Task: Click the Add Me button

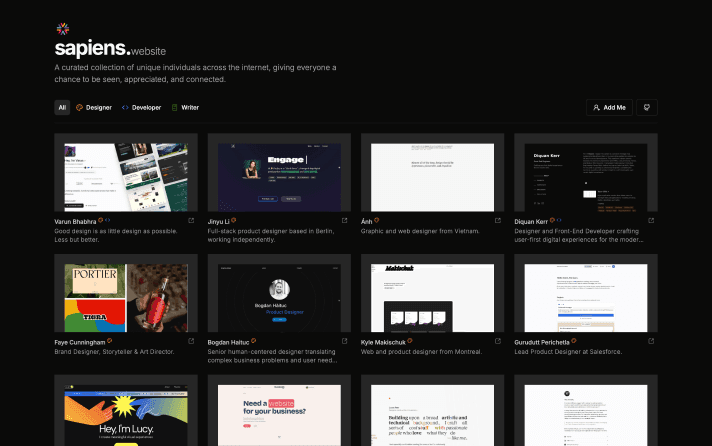Action: (609, 108)
